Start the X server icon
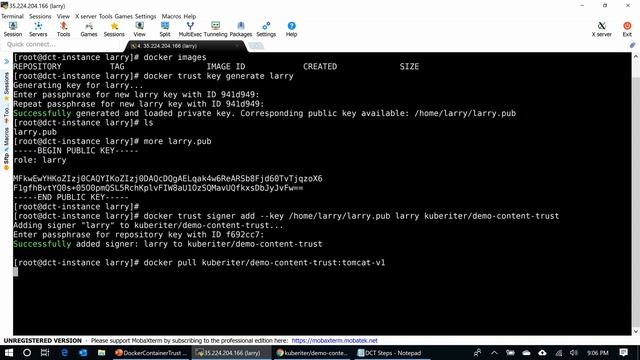 tap(602, 29)
